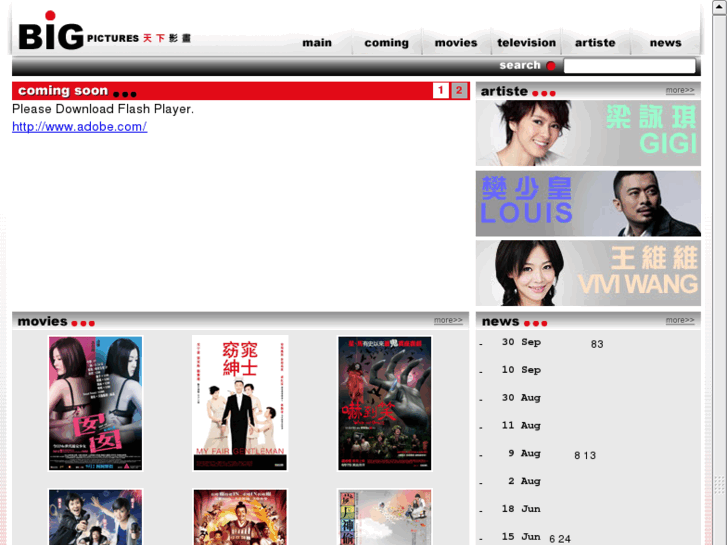The width and height of the screenshot is (727, 545).
Task: Open the main navigation tab
Action: point(317,43)
